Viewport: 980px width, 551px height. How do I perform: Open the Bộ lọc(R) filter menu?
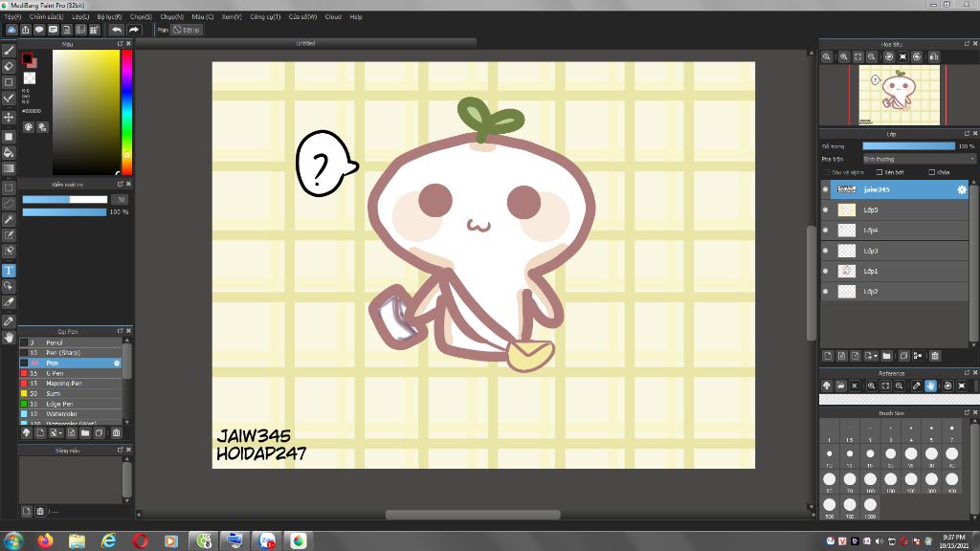pos(109,17)
